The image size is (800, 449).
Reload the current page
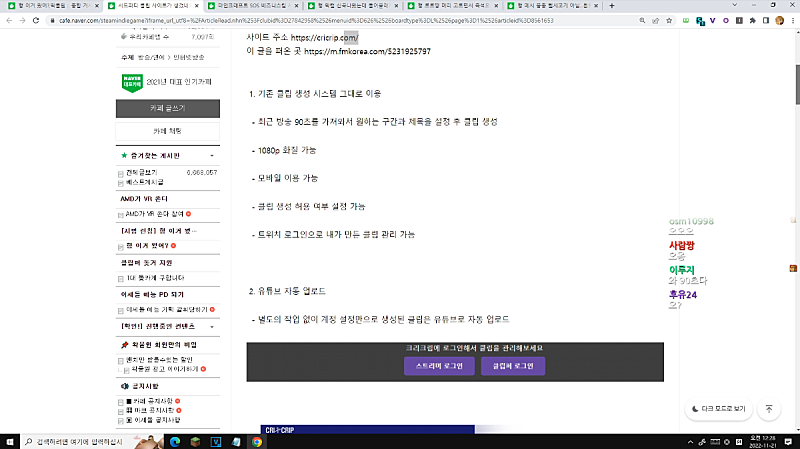36,20
